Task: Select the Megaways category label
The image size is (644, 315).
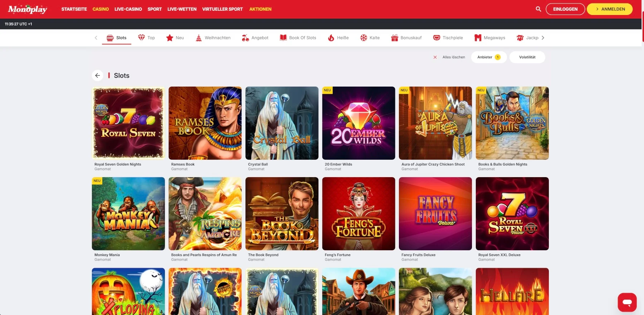Action: pyautogui.click(x=494, y=38)
